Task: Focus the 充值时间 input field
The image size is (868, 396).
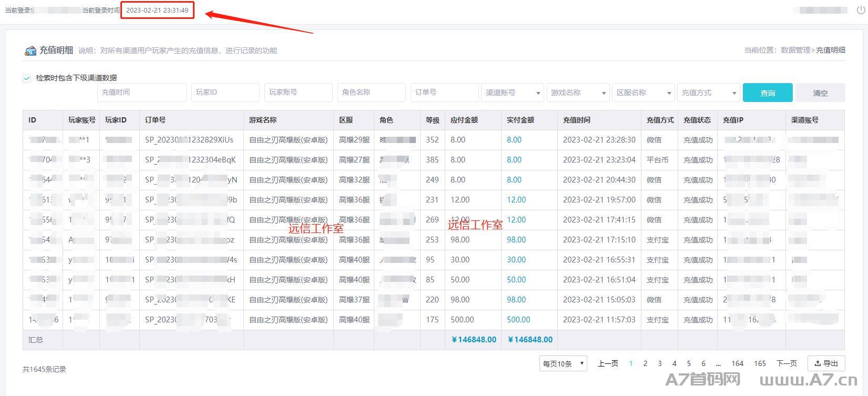Action: coord(142,93)
